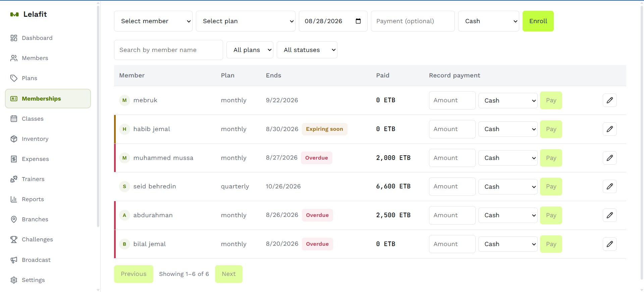Open bilal jemal's payment method dropdown
Viewport: 644px width, 292px height.
click(x=508, y=244)
